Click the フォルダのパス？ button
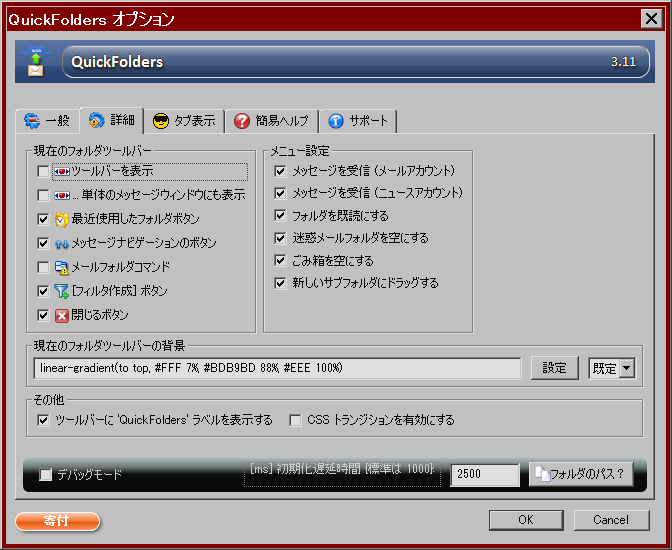 tap(581, 474)
